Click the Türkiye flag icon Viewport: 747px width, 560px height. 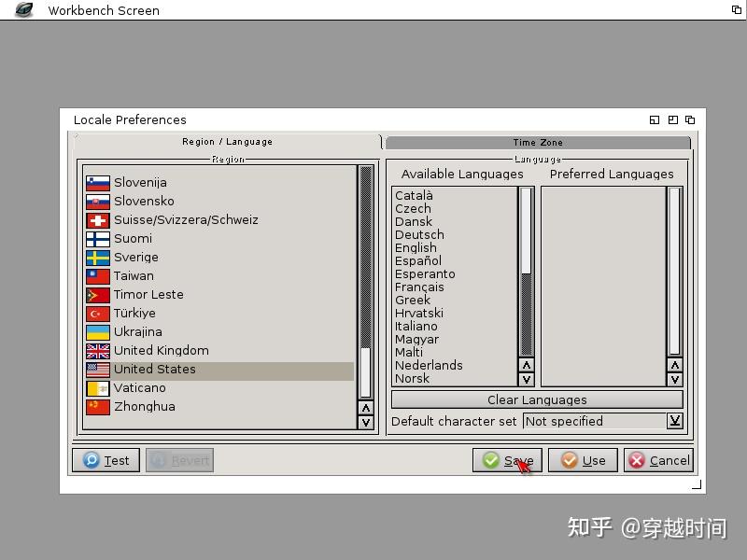pos(97,314)
